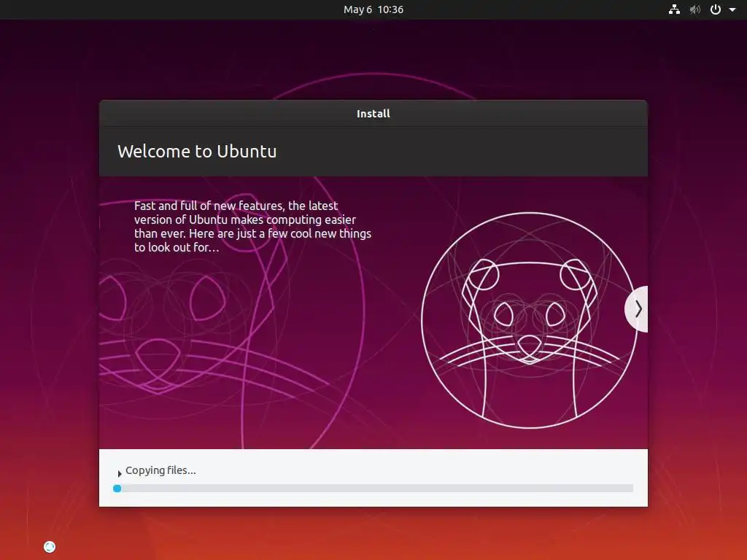Image resolution: width=747 pixels, height=560 pixels.
Task: Open the power icon in top bar
Action: pyautogui.click(x=716, y=9)
